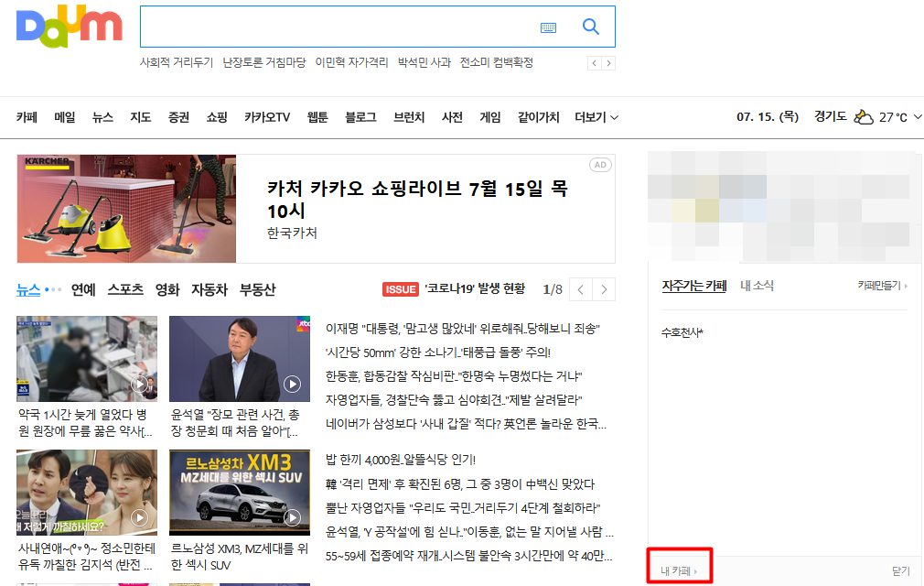The width and height of the screenshot is (924, 586).
Task: Select the 뉴스 content tab
Action: pyautogui.click(x=28, y=289)
